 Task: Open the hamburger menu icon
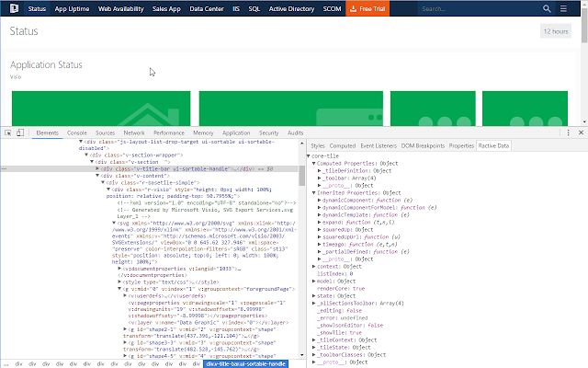coord(563,8)
